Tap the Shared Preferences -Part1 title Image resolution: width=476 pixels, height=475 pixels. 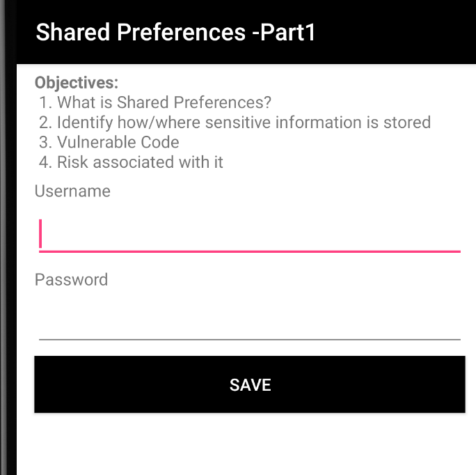(176, 32)
